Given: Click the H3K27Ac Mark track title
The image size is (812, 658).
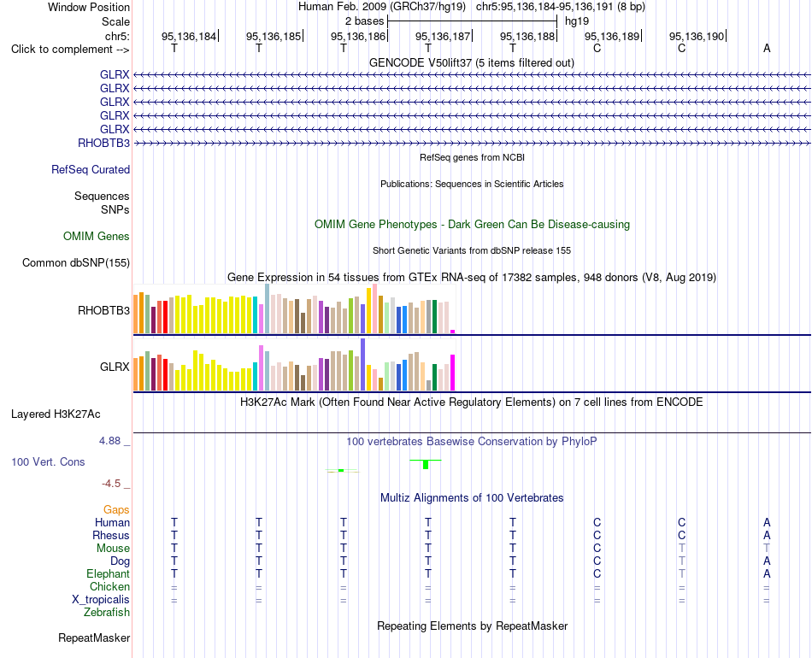Looking at the screenshot, I should 472,402.
